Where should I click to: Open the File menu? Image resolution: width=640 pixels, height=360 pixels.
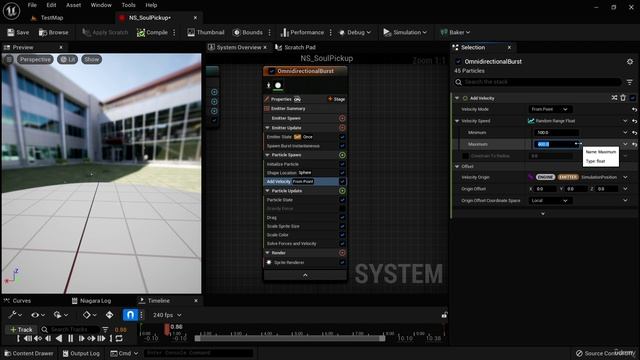tap(32, 5)
